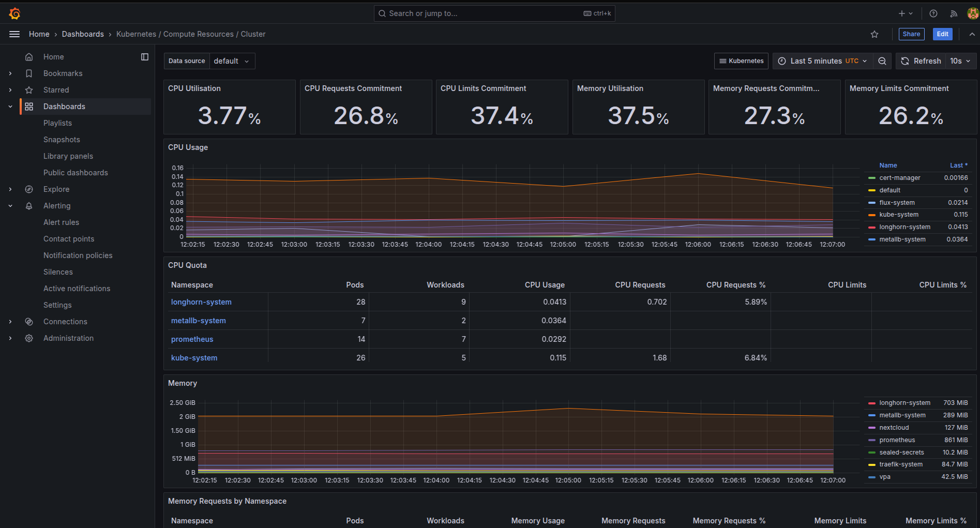
Task: Click the Connections icon in sidebar
Action: click(29, 322)
